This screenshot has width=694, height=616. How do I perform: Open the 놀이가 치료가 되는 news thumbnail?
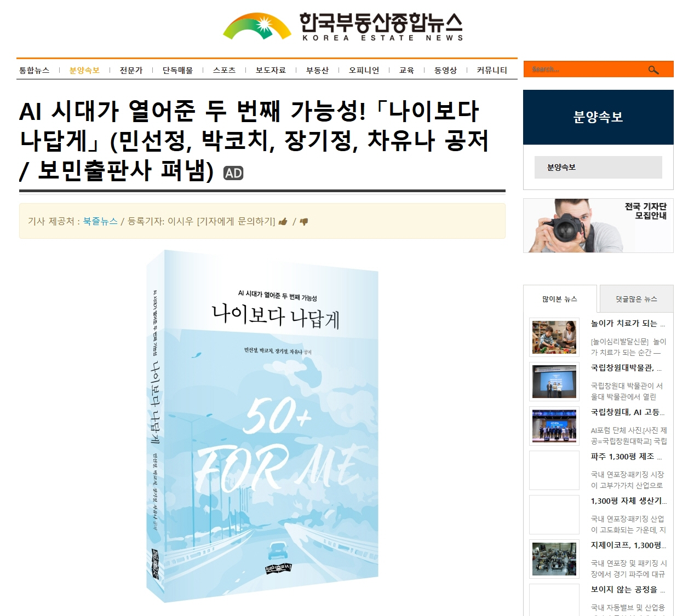[x=554, y=337]
